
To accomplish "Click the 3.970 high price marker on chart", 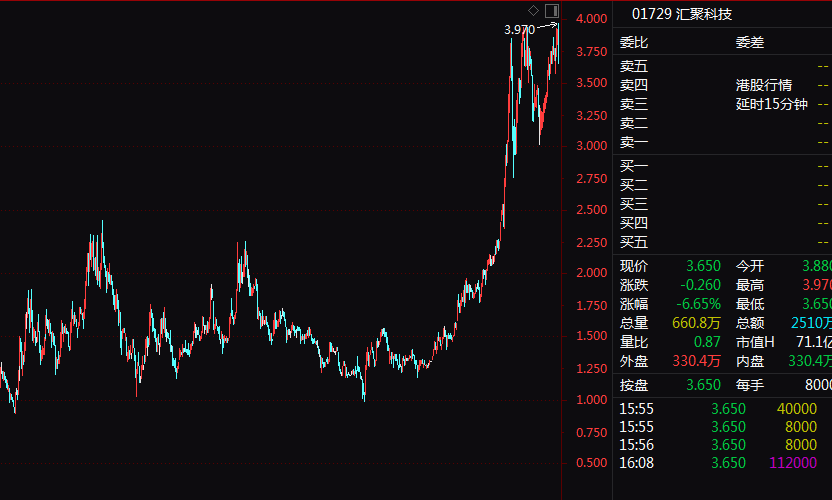I will (519, 30).
